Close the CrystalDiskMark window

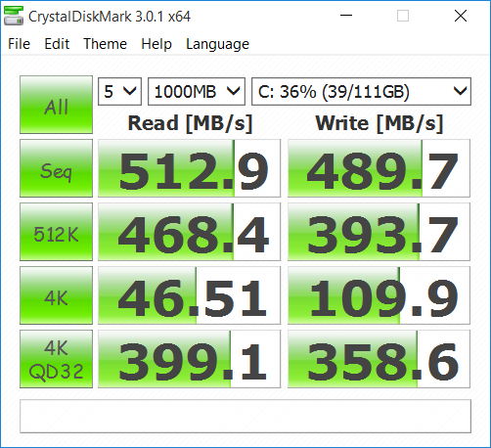461,16
